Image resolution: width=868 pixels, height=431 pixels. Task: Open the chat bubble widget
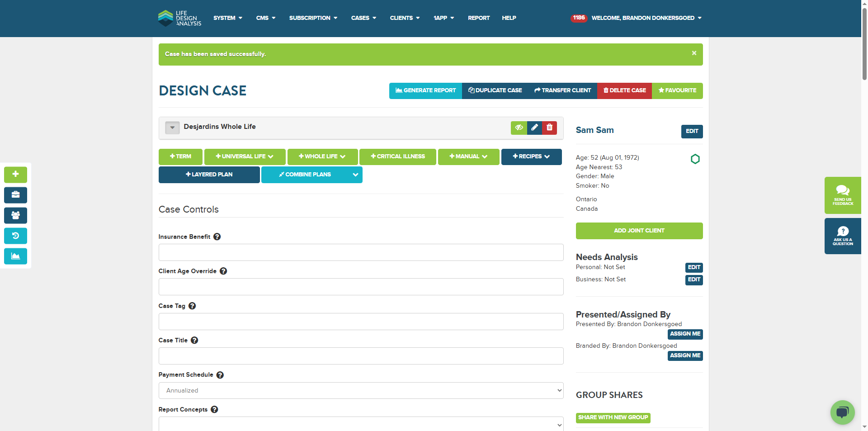842,412
